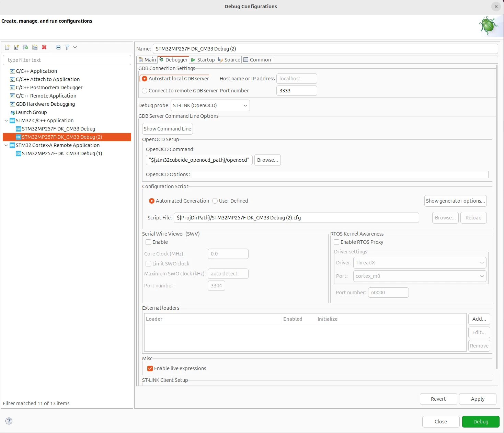Duplicate the selected launch configuration
Viewport: 504px width, 433px height.
pos(35,47)
